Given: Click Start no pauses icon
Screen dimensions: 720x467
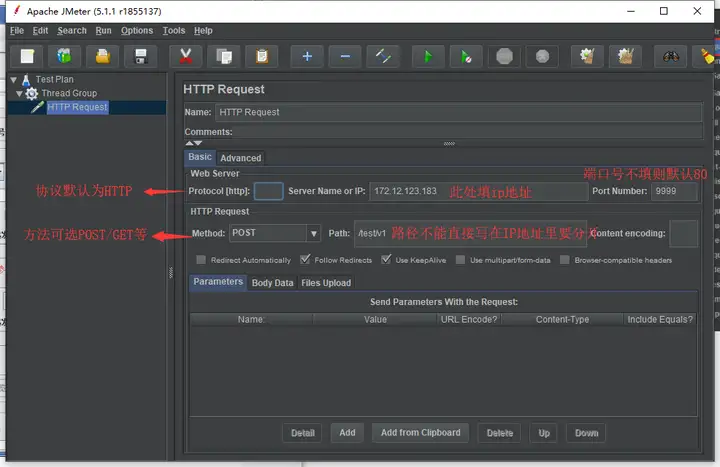Looking at the screenshot, I should coord(466,56).
